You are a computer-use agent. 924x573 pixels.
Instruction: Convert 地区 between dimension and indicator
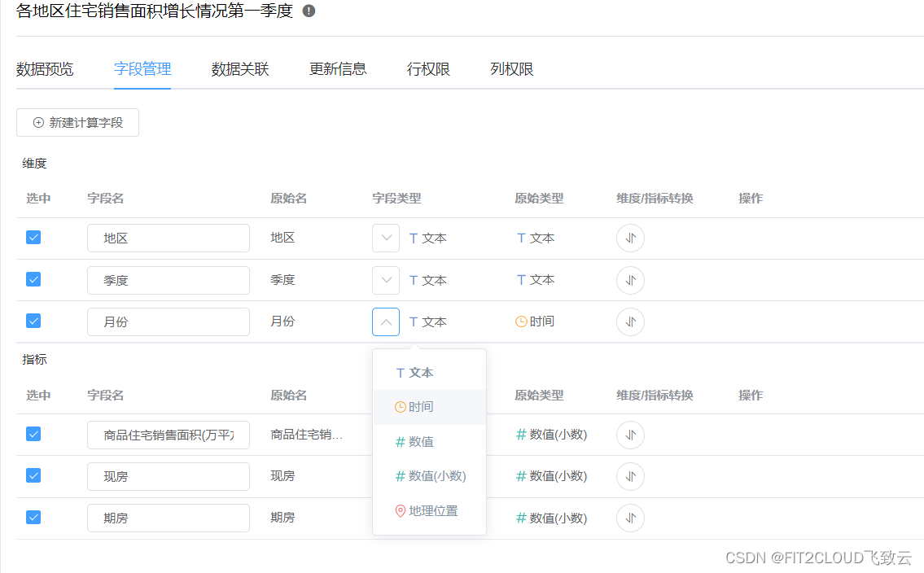tap(630, 238)
